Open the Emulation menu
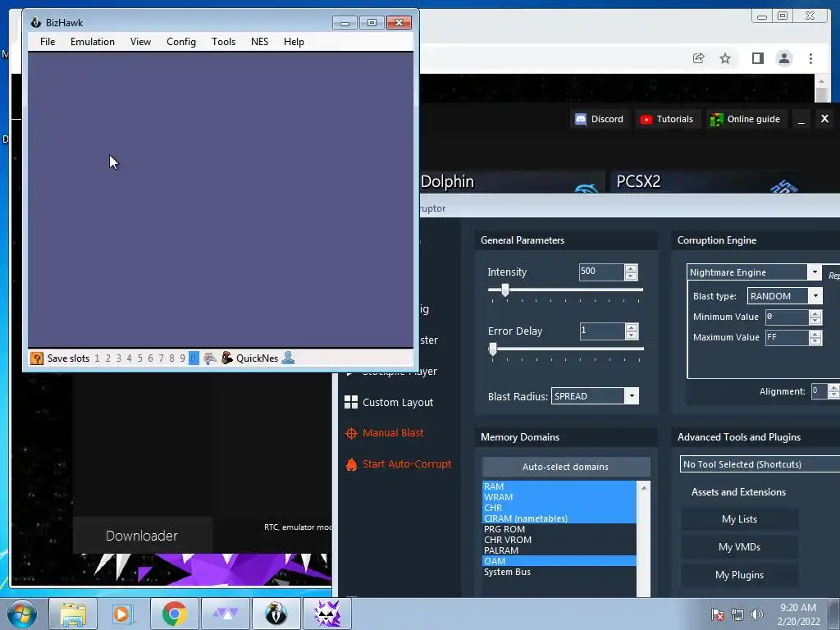 point(92,42)
